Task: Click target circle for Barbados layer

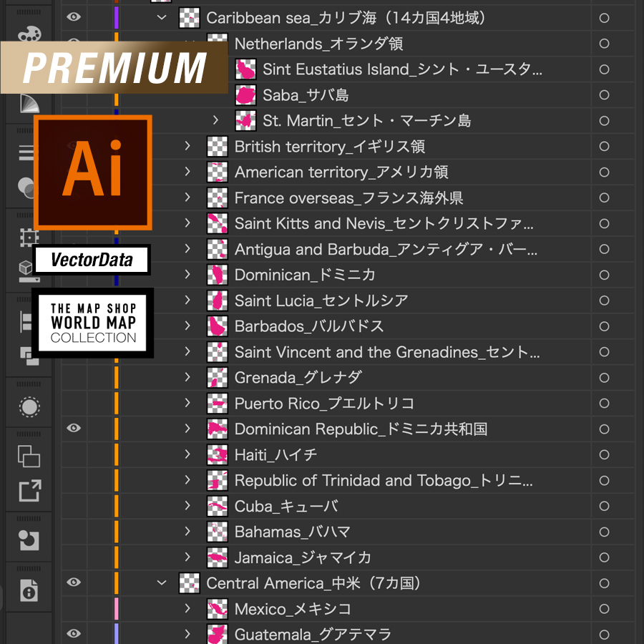Action: (x=604, y=326)
